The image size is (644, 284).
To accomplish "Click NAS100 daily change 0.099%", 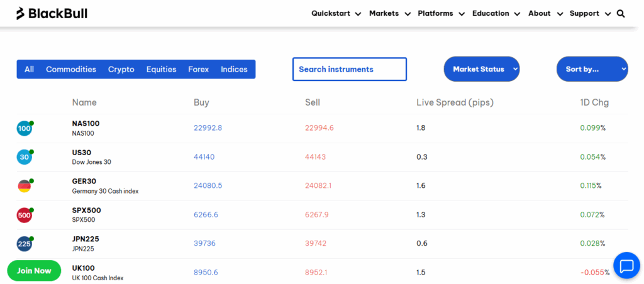I will [x=592, y=128].
